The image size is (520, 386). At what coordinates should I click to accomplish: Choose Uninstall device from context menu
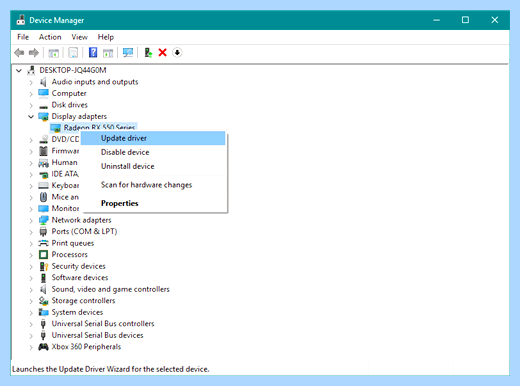[x=153, y=166]
